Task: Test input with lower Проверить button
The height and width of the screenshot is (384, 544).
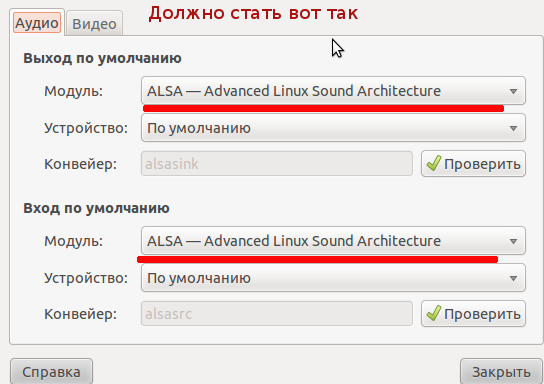Action: point(474,313)
